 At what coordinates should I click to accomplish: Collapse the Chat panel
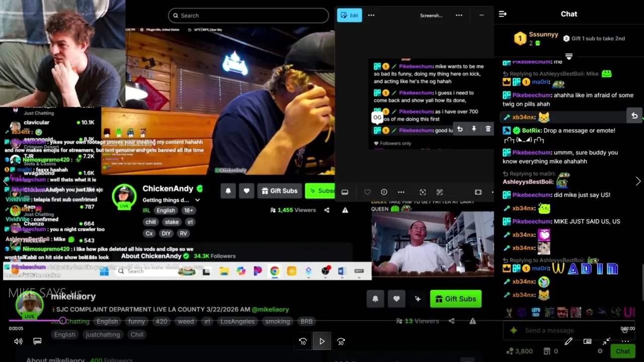[503, 14]
